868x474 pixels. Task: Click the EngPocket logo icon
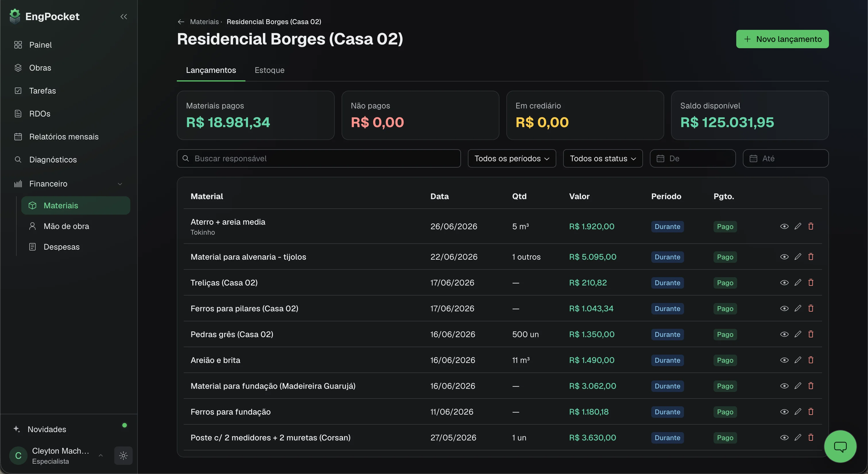15,16
